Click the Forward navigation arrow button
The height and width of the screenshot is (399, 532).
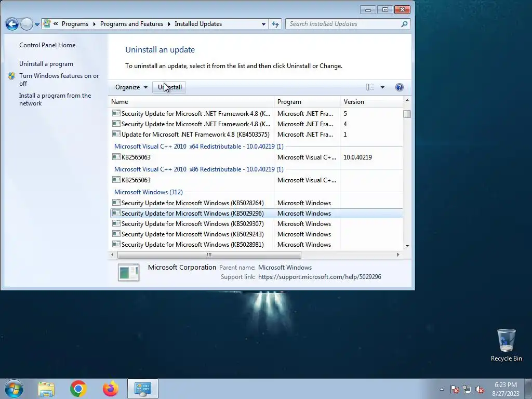(26, 24)
